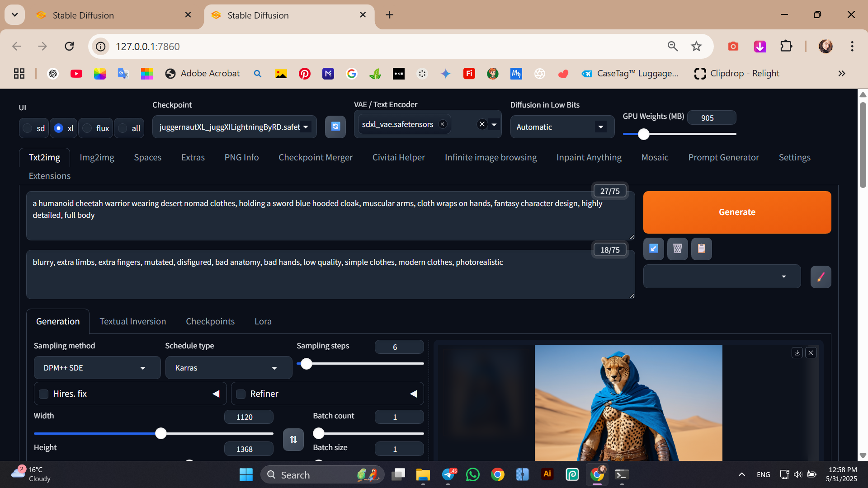868x488 pixels.
Task: Open the Lora tab
Action: tap(263, 321)
